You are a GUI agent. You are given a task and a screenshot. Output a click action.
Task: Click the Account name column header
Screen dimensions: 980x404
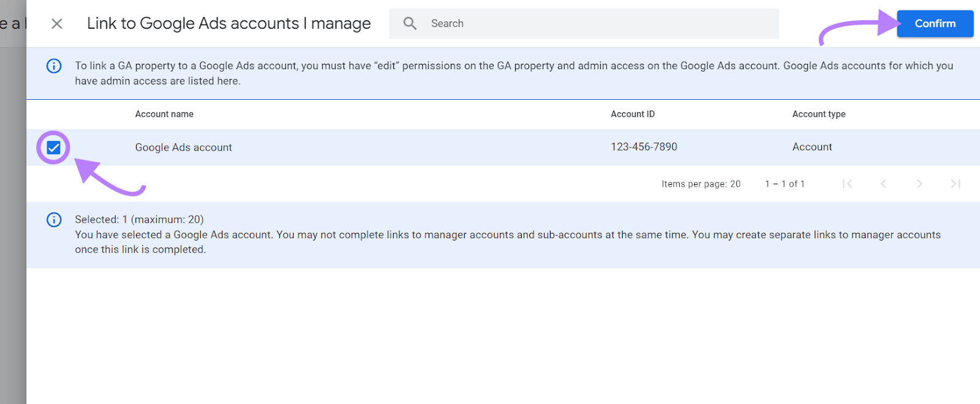(x=164, y=114)
